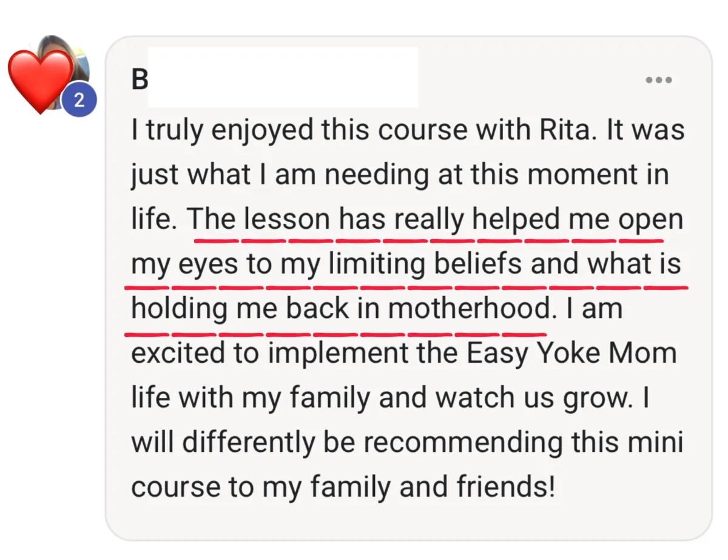Viewport: 728px width, 560px height.
Task: Click the commenter name starting with B
Action: [x=140, y=79]
